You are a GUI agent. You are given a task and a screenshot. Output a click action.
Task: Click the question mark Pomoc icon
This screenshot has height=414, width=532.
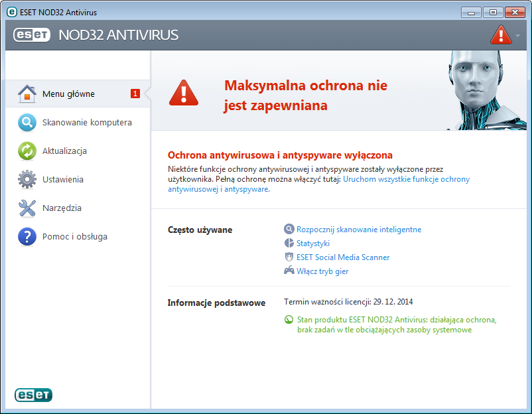pos(27,236)
